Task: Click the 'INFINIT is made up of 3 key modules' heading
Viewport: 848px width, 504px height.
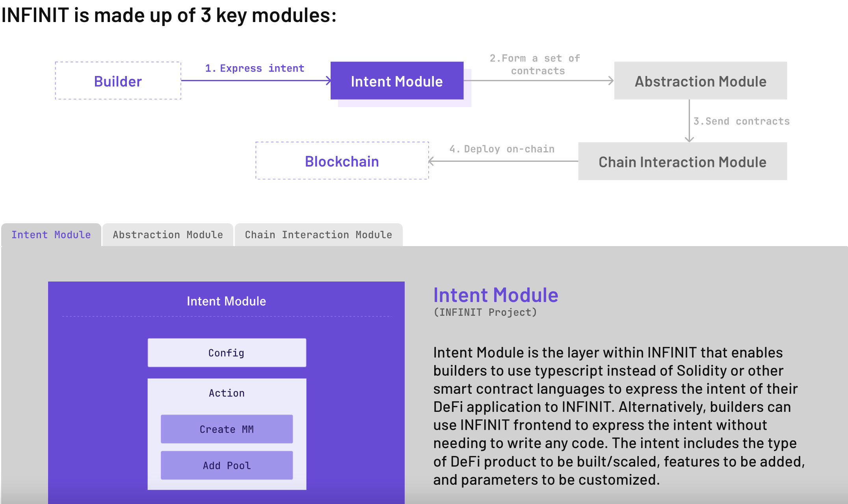Action: [x=169, y=15]
